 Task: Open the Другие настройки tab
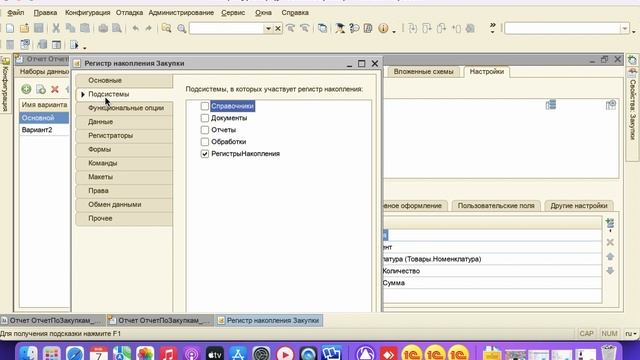pyautogui.click(x=579, y=206)
